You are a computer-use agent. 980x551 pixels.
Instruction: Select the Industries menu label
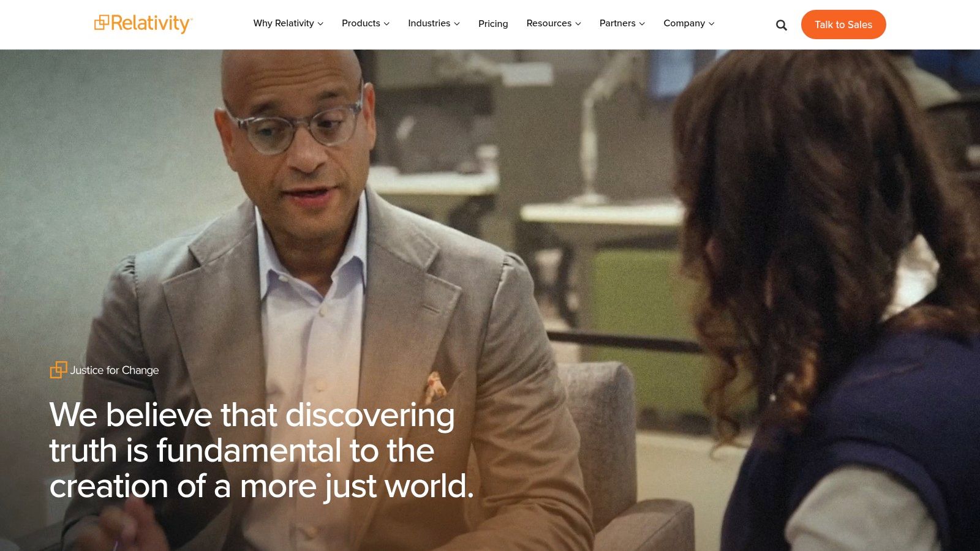click(429, 23)
